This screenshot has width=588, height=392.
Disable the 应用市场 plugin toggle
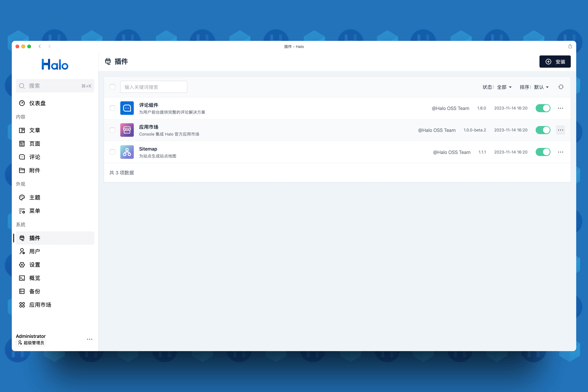[x=543, y=130]
